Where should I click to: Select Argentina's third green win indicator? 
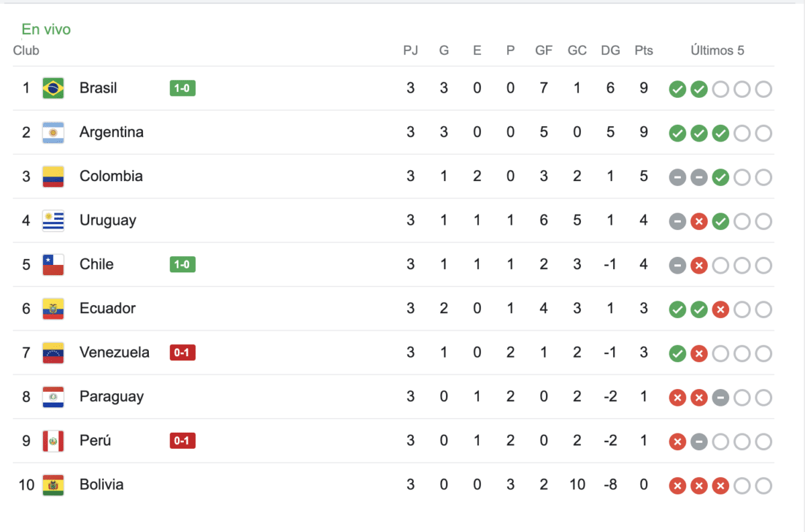[x=720, y=134]
